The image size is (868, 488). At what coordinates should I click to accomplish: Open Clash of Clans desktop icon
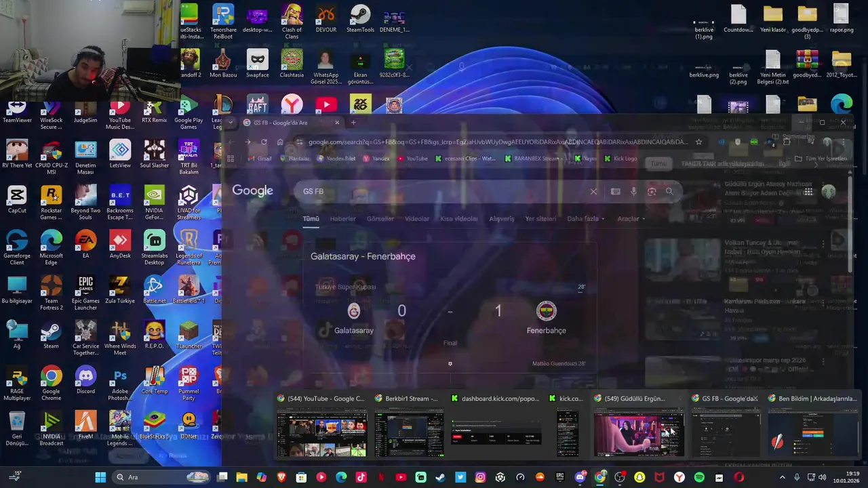pyautogui.click(x=292, y=22)
